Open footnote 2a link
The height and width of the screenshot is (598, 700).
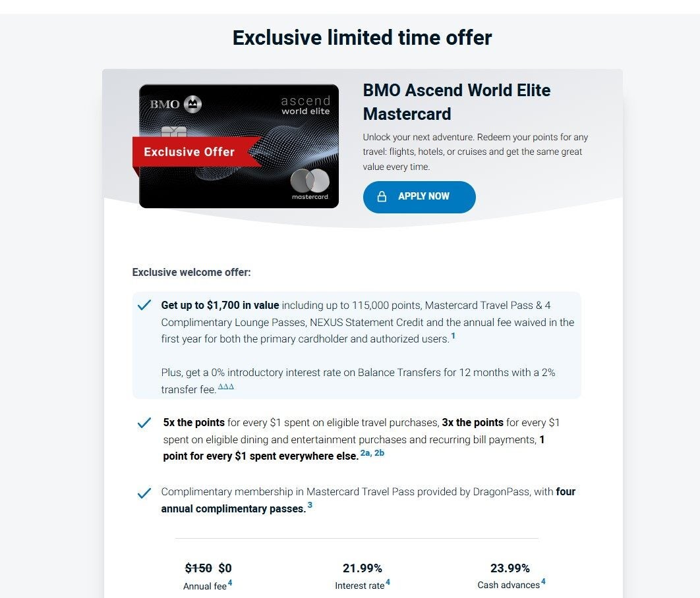coord(365,453)
